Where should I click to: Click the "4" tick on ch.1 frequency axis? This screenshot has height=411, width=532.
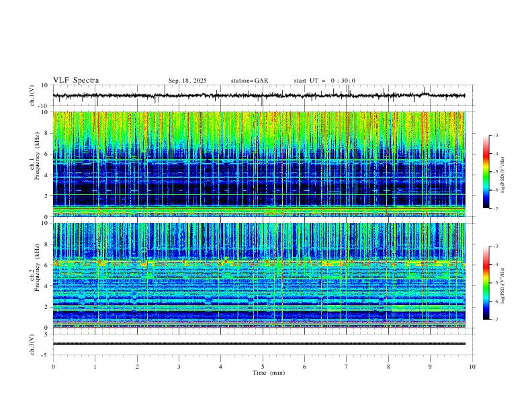(x=47, y=175)
